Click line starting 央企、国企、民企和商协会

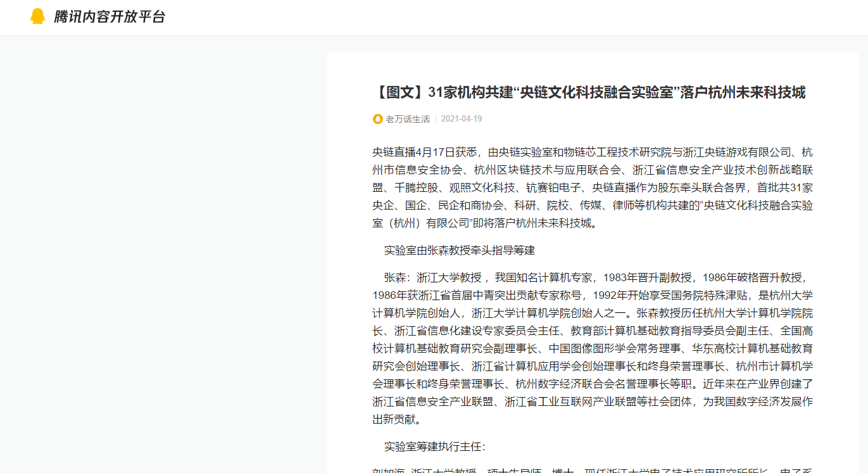pos(593,206)
